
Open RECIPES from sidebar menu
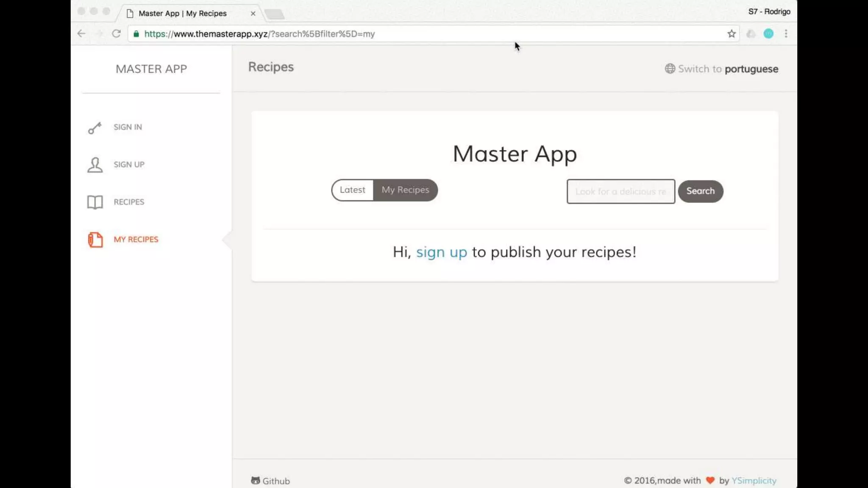point(129,202)
